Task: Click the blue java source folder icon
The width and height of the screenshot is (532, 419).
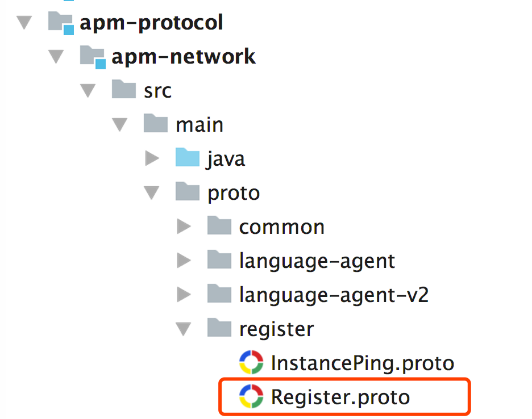Action: pyautogui.click(x=188, y=158)
